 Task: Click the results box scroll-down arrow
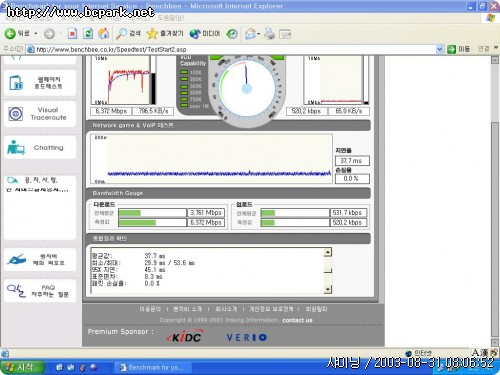pos(328,289)
